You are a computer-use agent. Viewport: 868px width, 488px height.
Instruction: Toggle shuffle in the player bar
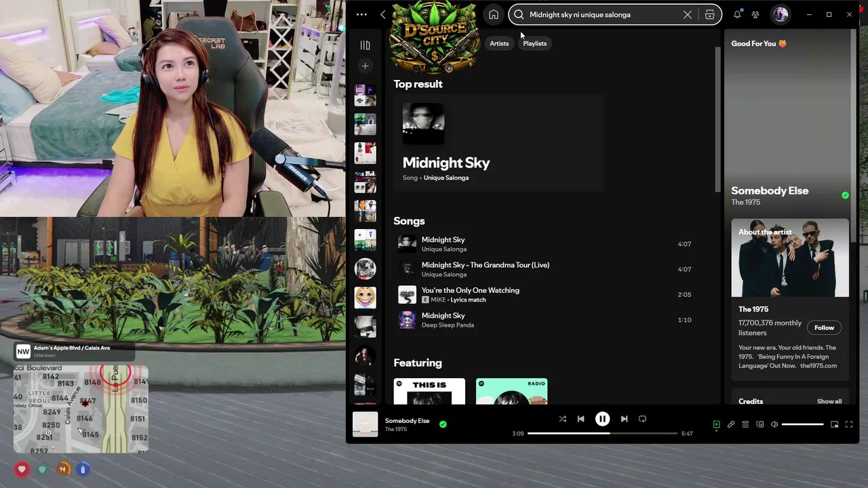point(562,419)
